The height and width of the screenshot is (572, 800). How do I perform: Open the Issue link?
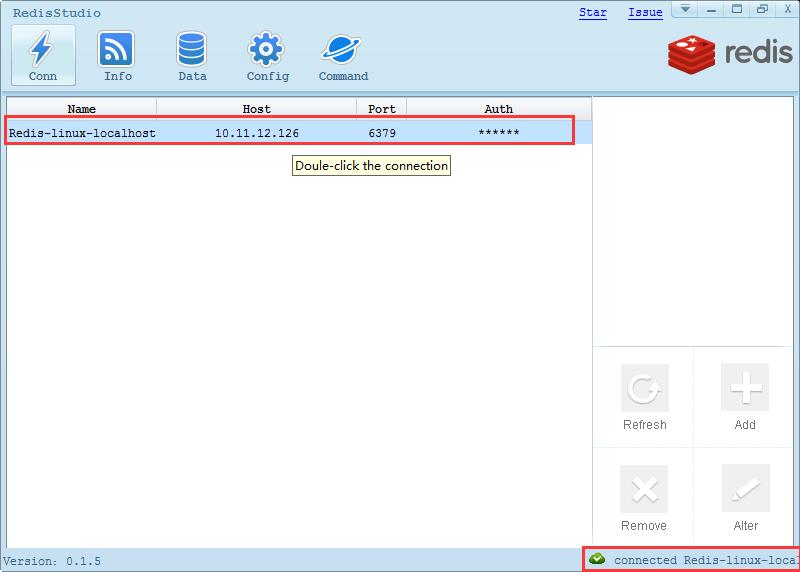point(645,12)
